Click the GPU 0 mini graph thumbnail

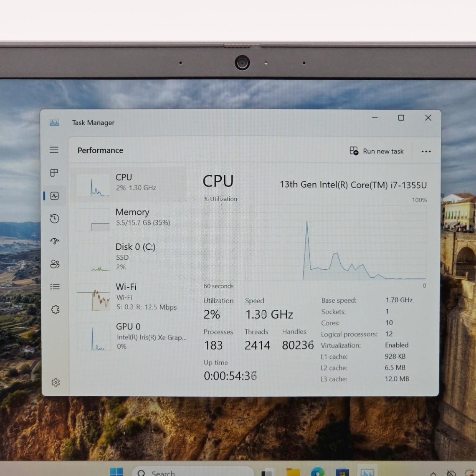click(94, 337)
